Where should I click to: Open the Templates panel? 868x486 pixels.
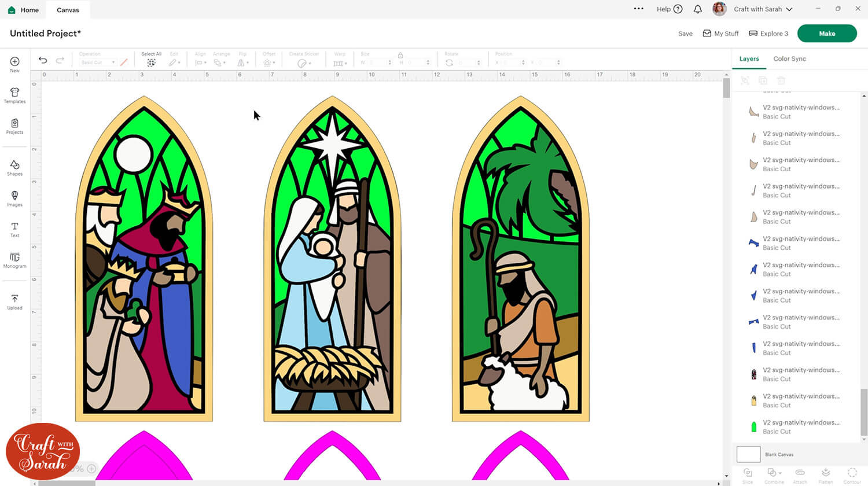(14, 95)
